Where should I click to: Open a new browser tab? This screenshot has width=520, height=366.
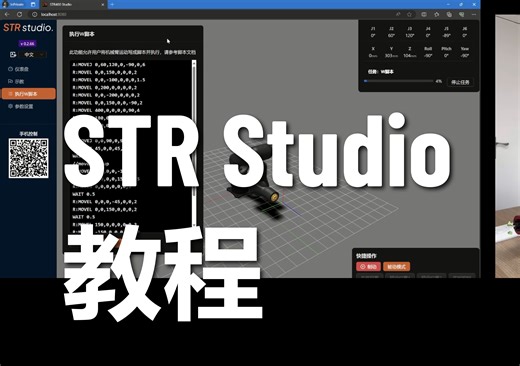coord(112,4)
